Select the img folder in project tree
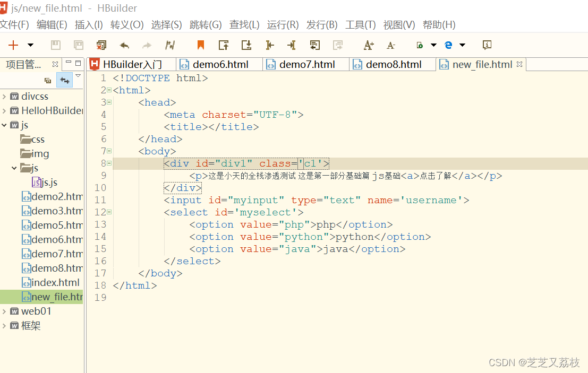Viewport: 588px width, 373px height. (x=35, y=154)
